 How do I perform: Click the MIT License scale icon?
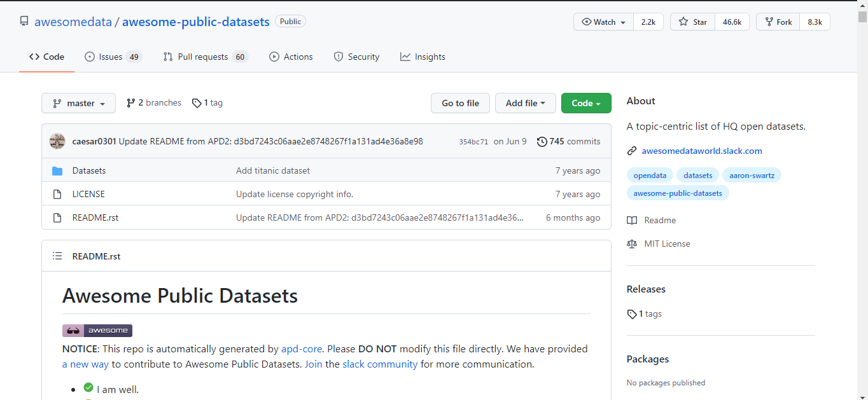pos(632,244)
